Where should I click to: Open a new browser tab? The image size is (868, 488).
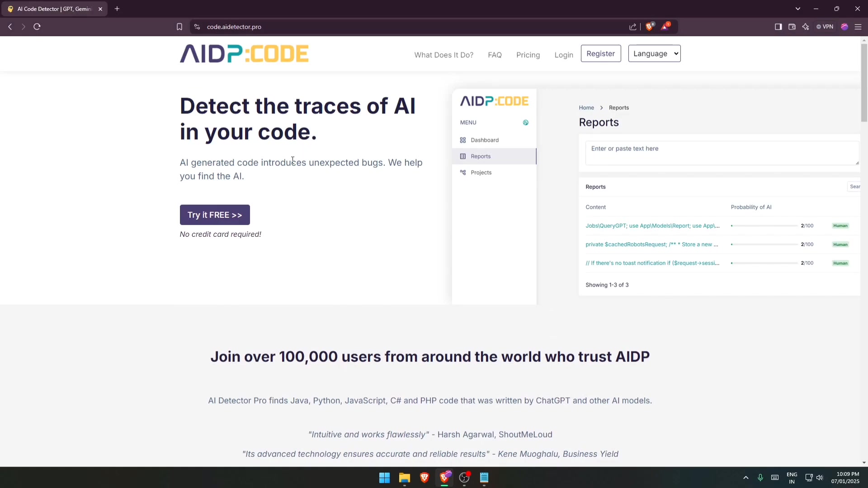pyautogui.click(x=117, y=9)
